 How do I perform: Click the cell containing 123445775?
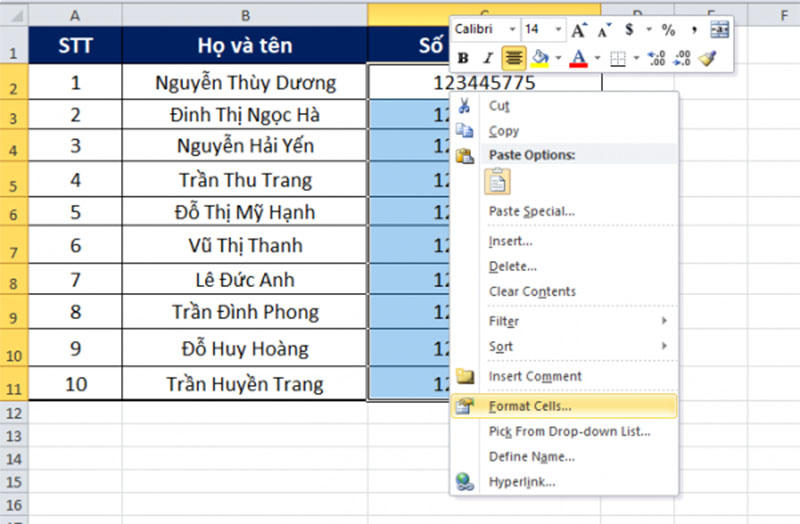tap(484, 82)
